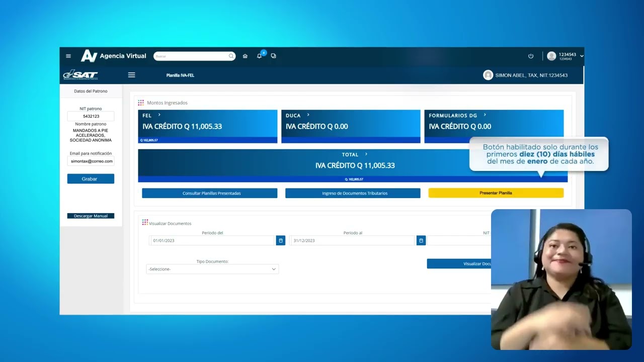
Task: Click the Periodo del date field
Action: point(212,240)
